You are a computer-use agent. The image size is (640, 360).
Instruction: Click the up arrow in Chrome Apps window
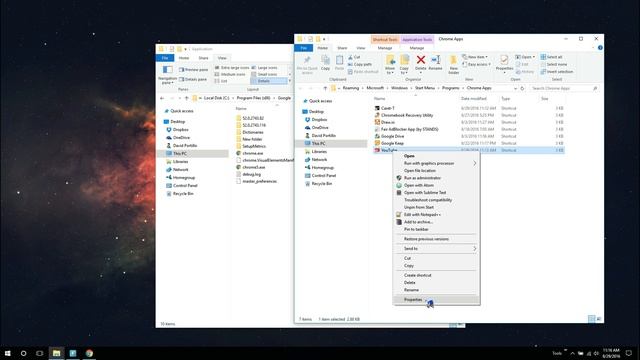[x=325, y=88]
